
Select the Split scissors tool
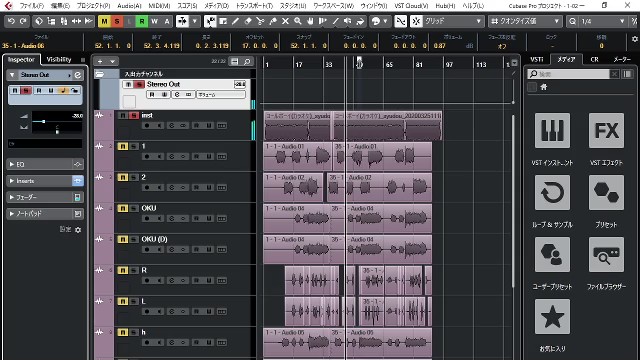[x=260, y=21]
